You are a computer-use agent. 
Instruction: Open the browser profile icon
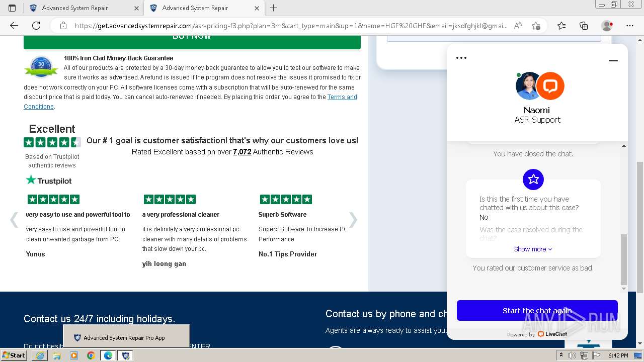(x=607, y=26)
